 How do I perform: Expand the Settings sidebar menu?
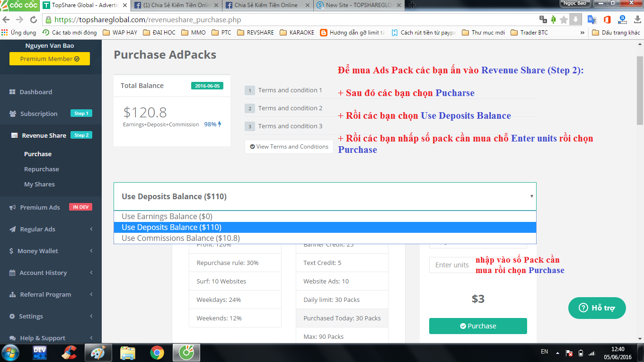pos(51,316)
